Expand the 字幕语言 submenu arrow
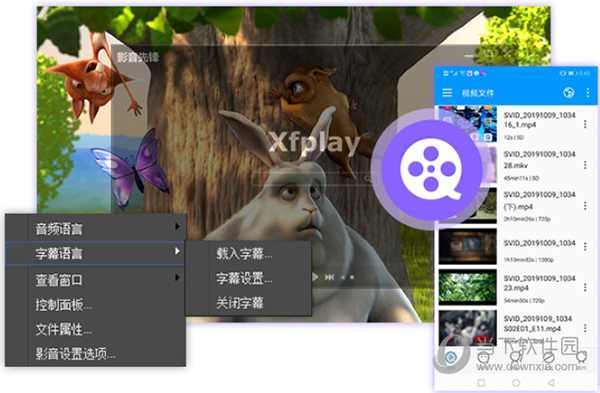The image size is (600, 393). [177, 251]
